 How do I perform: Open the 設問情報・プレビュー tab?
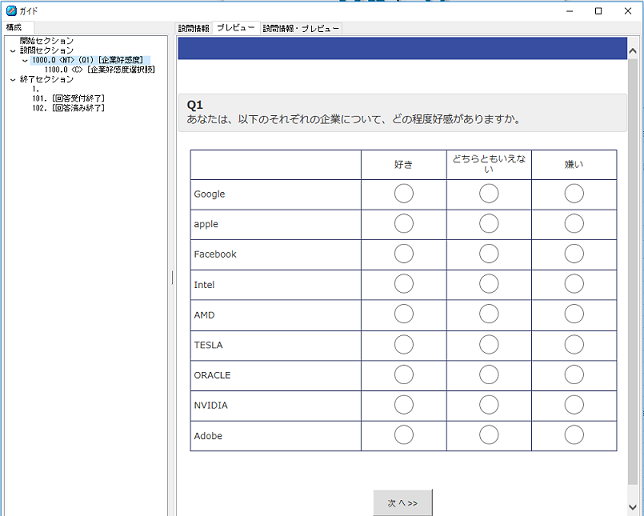pos(301,28)
